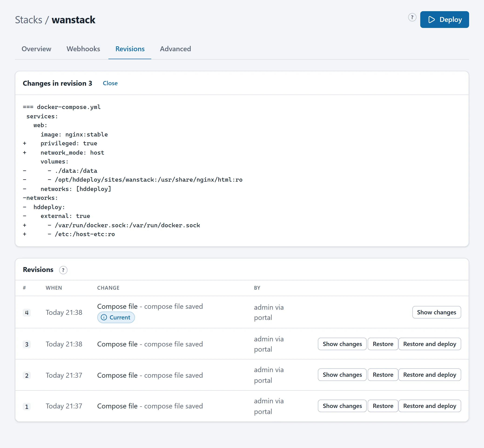484x448 pixels.
Task: Click the 'external: true' removed line
Action: coord(57,216)
